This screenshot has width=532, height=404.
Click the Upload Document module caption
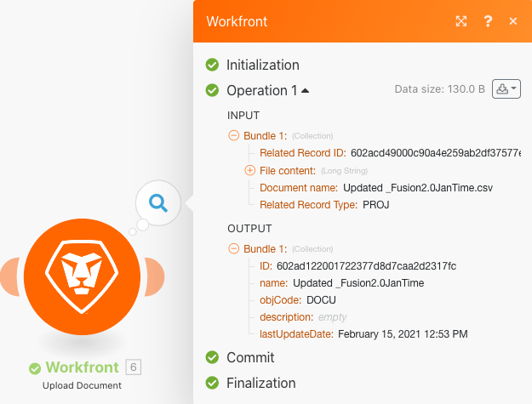pos(82,385)
